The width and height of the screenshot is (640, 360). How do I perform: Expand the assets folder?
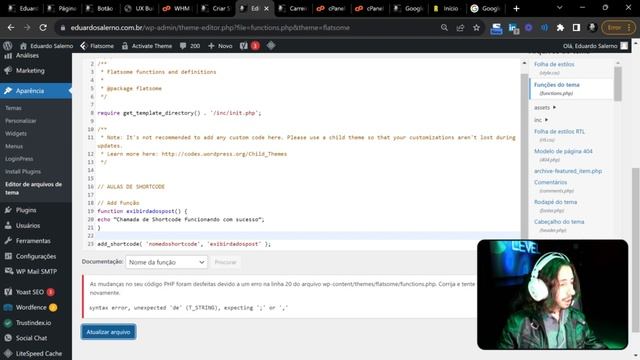click(x=545, y=108)
